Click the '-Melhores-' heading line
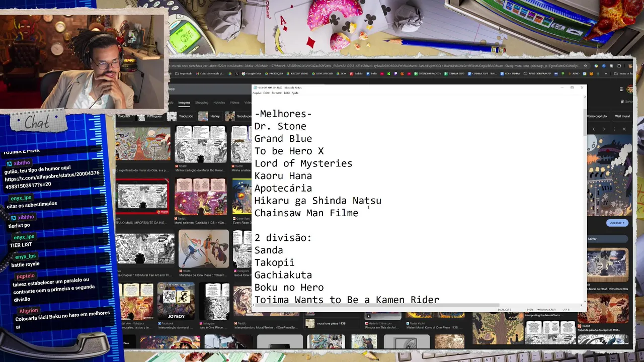Image resolution: width=644 pixels, height=362 pixels. pos(283,114)
